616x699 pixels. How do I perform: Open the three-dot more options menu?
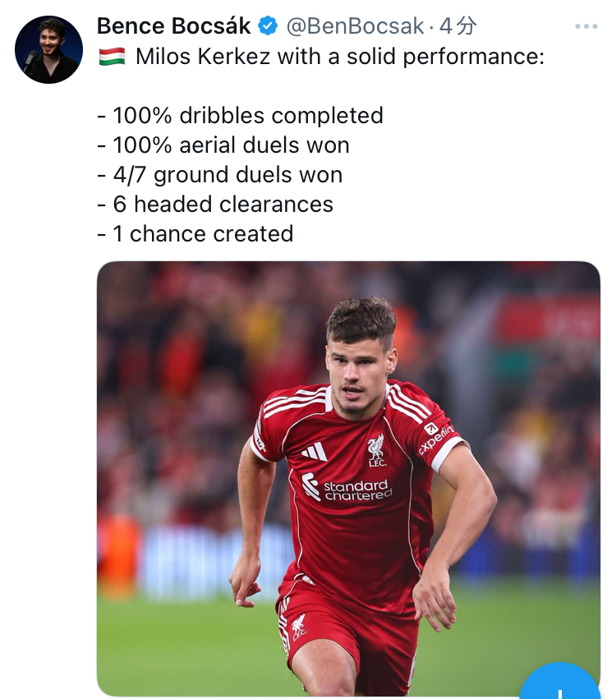pos(586,26)
